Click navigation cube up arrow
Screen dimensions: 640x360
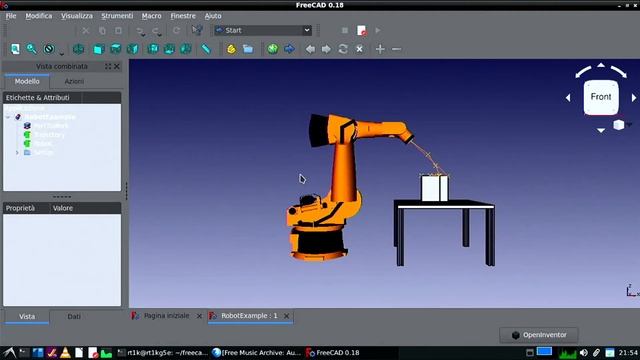click(601, 65)
